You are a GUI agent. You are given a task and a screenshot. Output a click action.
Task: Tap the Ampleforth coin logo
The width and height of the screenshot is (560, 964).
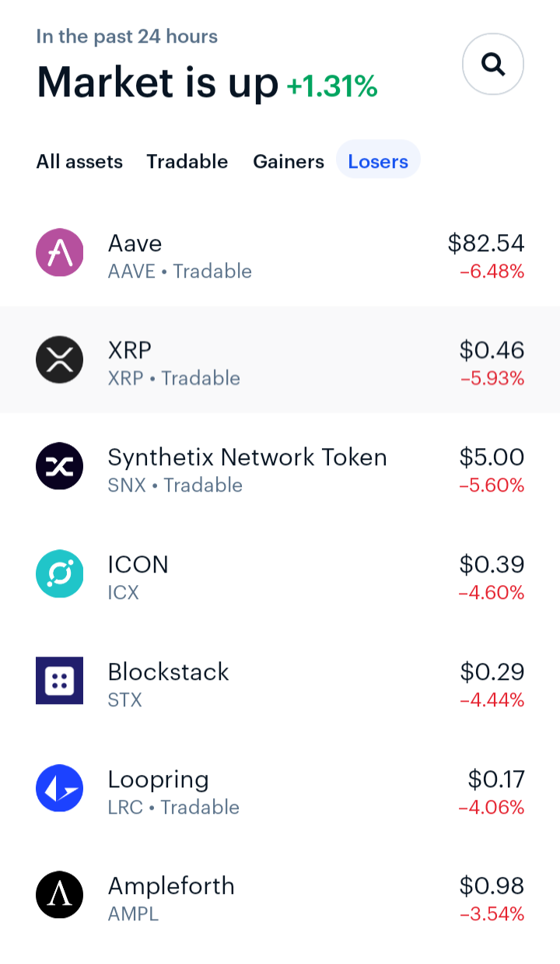pyautogui.click(x=60, y=896)
